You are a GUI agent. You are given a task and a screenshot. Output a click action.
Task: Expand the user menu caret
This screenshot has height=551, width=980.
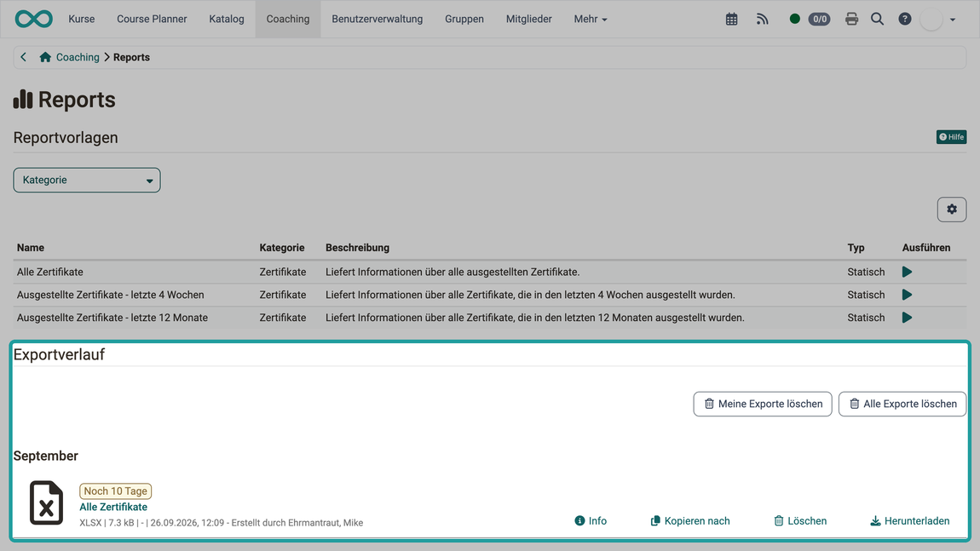953,20
